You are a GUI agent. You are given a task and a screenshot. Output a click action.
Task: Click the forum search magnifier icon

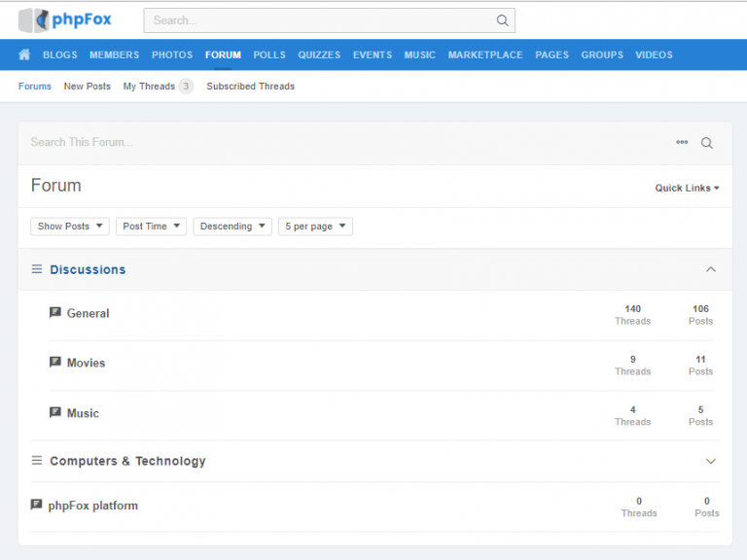click(707, 143)
